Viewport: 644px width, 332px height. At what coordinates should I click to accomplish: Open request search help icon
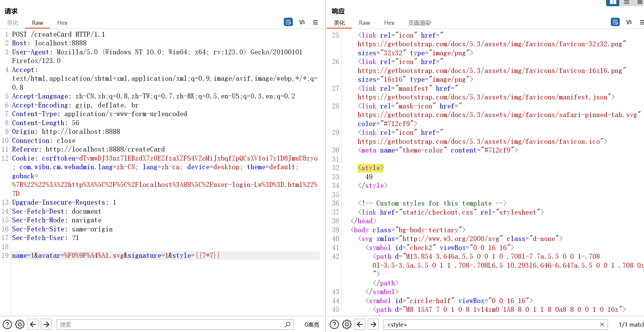7,325
